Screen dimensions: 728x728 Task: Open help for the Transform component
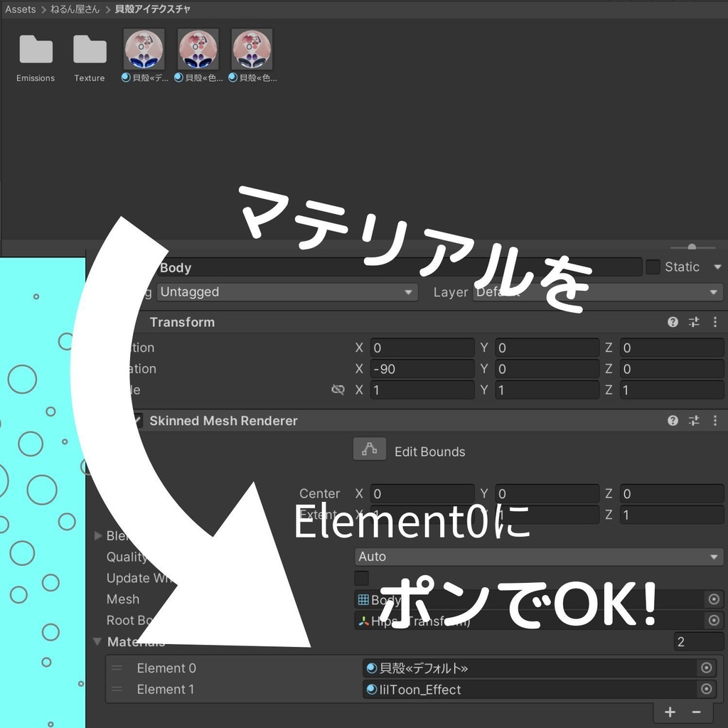point(673,322)
